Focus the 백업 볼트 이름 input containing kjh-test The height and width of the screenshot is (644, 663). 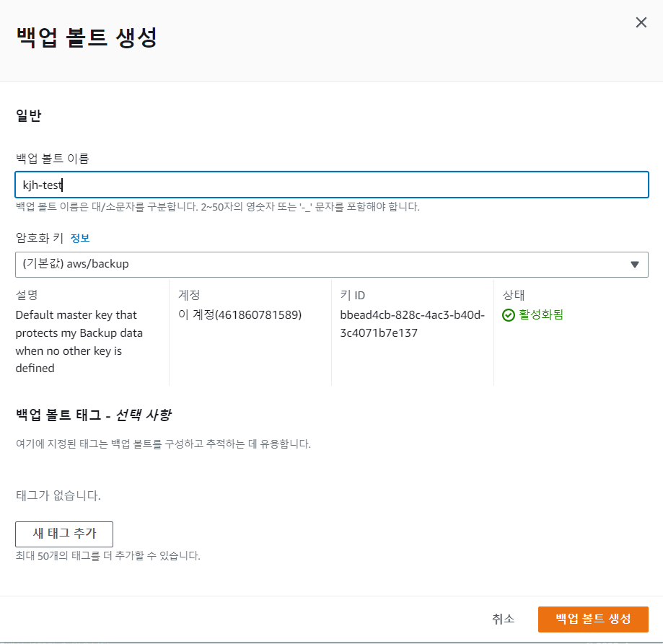tap(332, 185)
